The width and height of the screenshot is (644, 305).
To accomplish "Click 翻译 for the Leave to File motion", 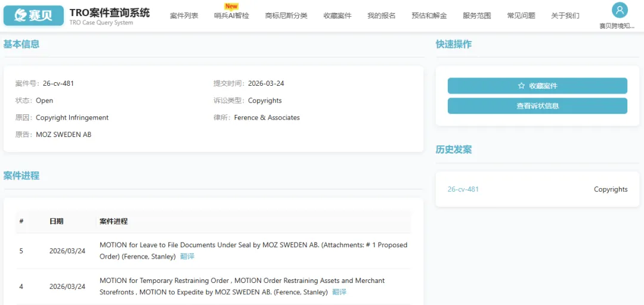I will pos(187,257).
